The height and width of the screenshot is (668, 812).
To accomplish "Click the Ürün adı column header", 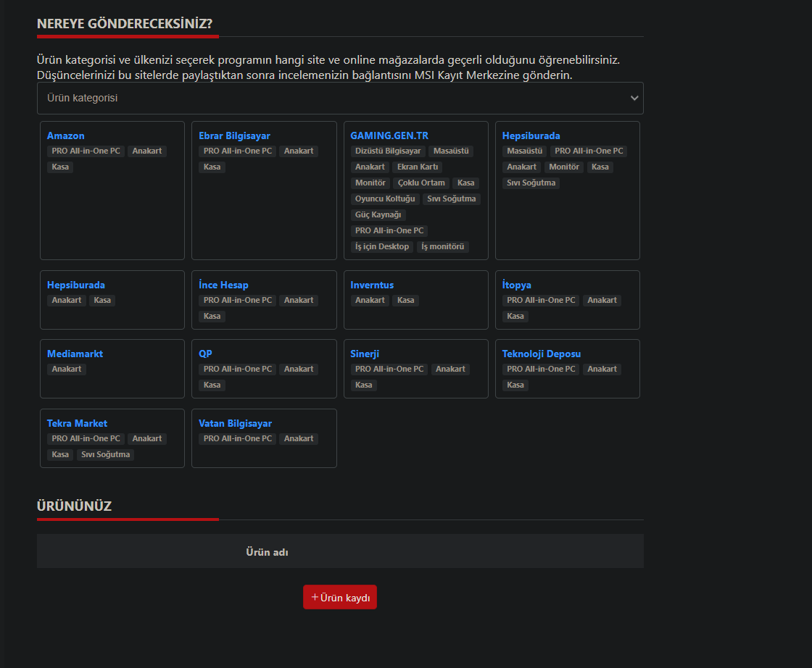I will click(268, 552).
